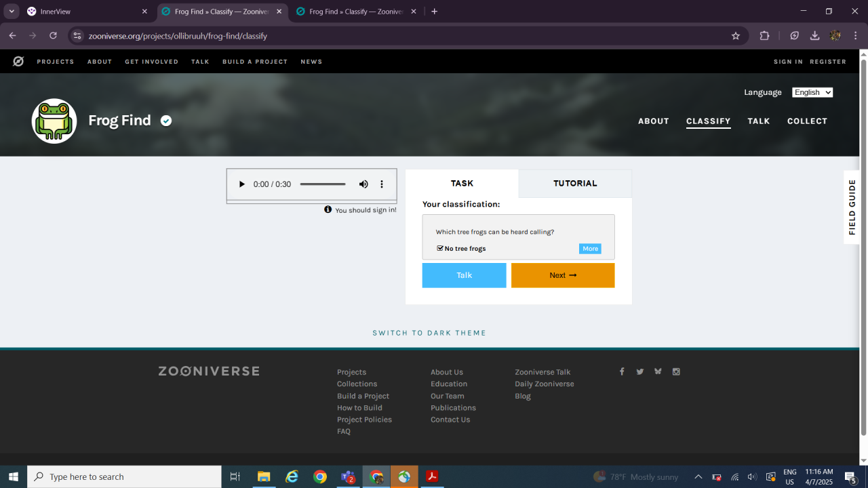Show hidden system tray icons
Screen dimensions: 868x488
click(x=698, y=476)
